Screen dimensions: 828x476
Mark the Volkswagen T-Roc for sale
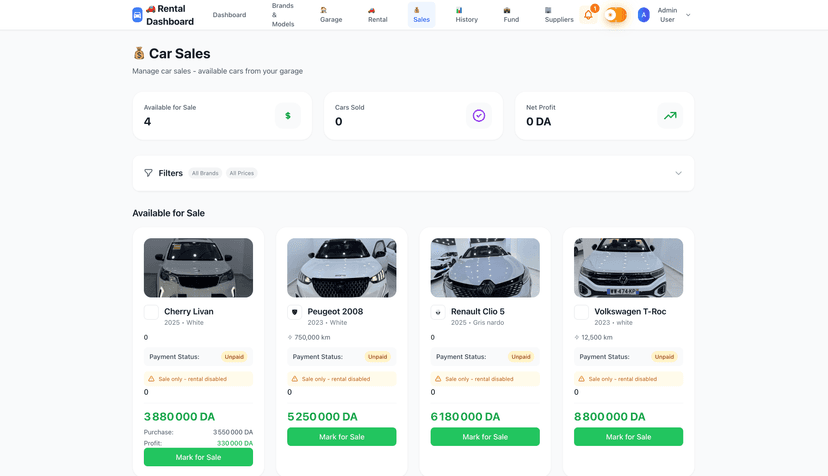(x=628, y=437)
